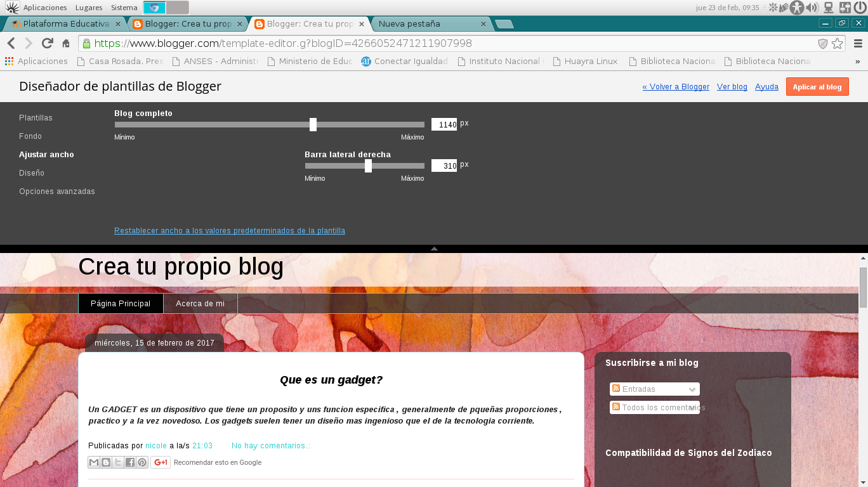Expand the Entradas feed dropdown
Viewport: 868px width, 487px height.
pos(655,389)
